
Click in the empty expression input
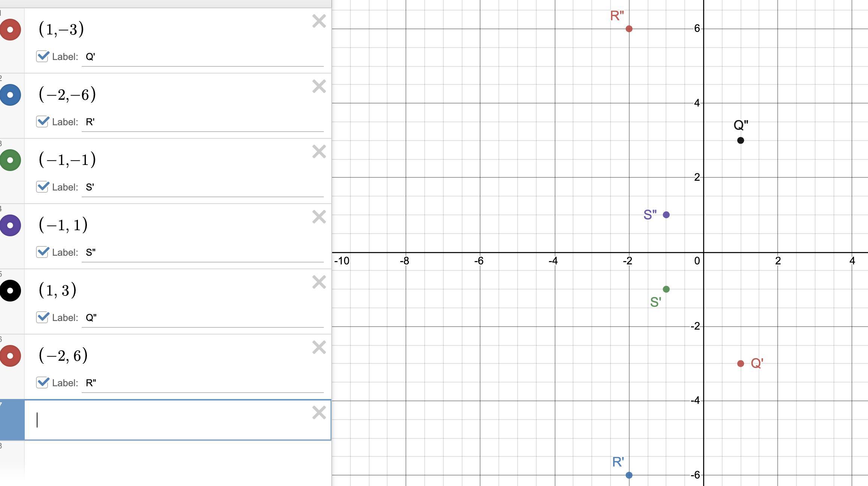[169, 420]
